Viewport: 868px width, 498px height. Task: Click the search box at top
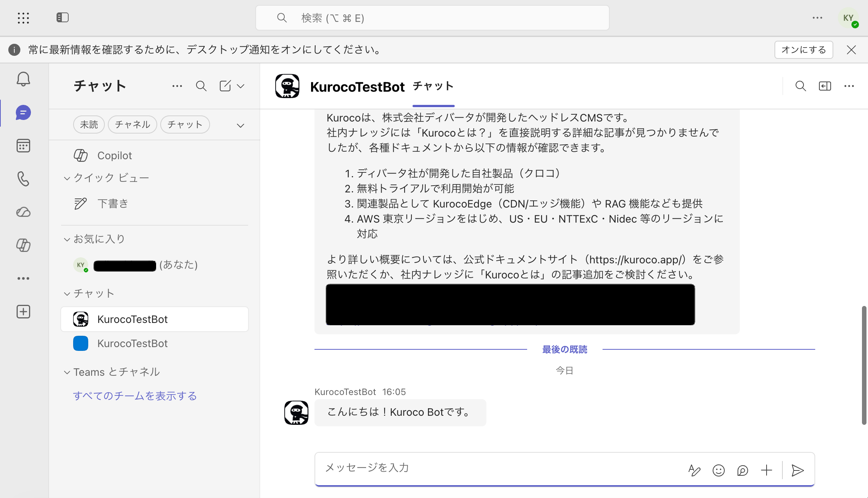tap(432, 18)
